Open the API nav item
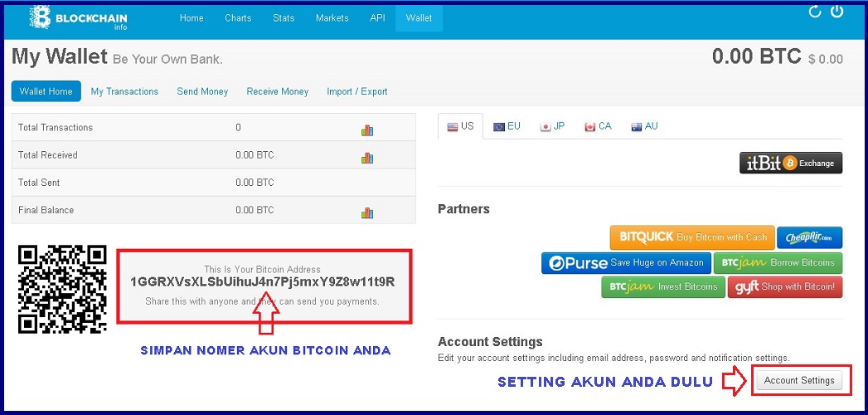The height and width of the screenshot is (415, 868). (377, 17)
